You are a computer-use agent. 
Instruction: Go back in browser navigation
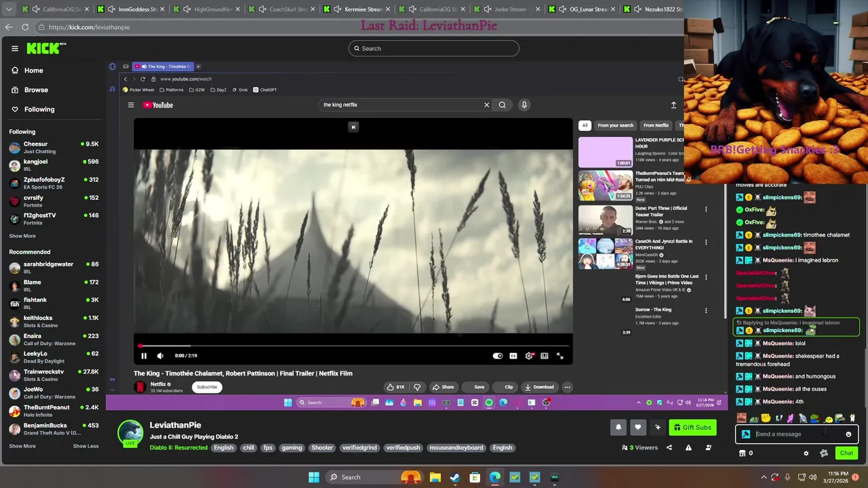9,27
